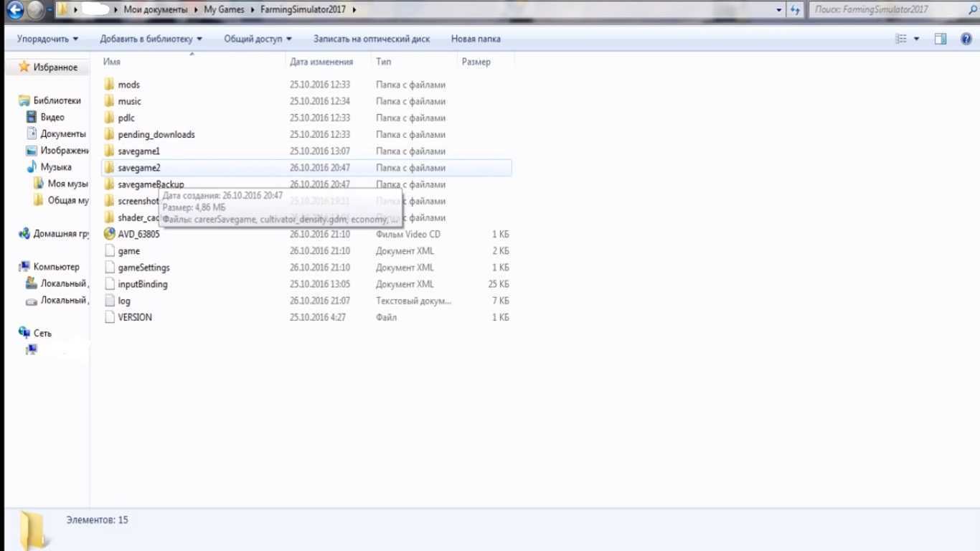Create a folder with Новая папка
980x551 pixels.
click(476, 39)
